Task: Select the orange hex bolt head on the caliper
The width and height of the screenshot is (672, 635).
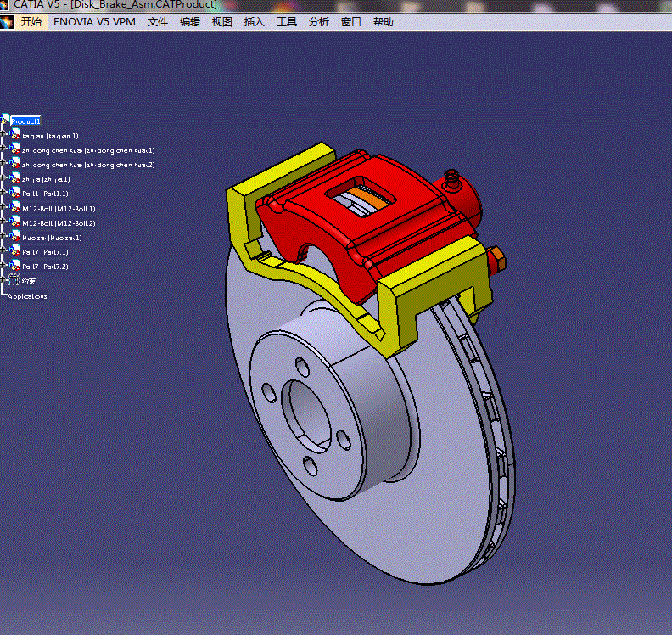Action: [x=496, y=255]
